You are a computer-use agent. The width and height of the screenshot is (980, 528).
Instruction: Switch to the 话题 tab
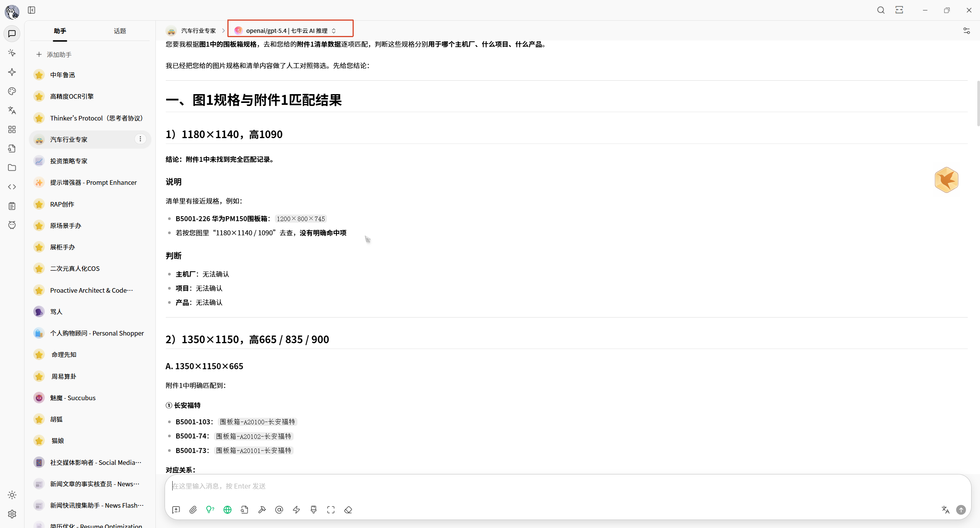[120, 31]
